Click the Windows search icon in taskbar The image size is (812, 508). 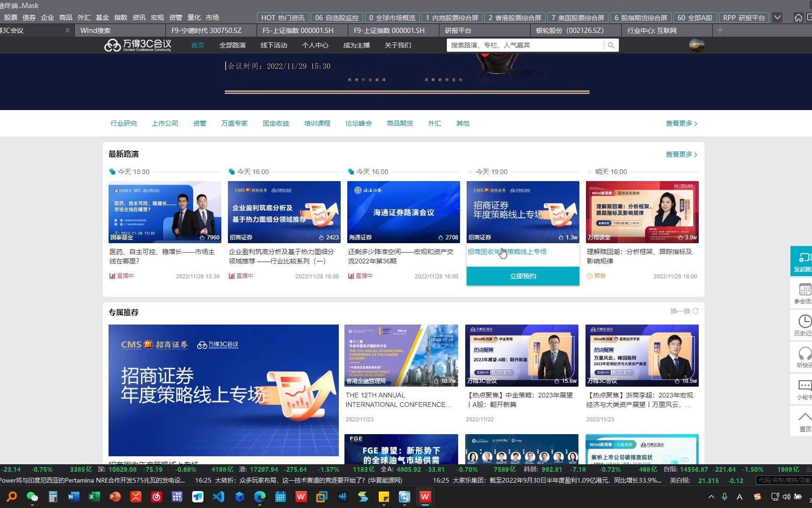(x=11, y=497)
